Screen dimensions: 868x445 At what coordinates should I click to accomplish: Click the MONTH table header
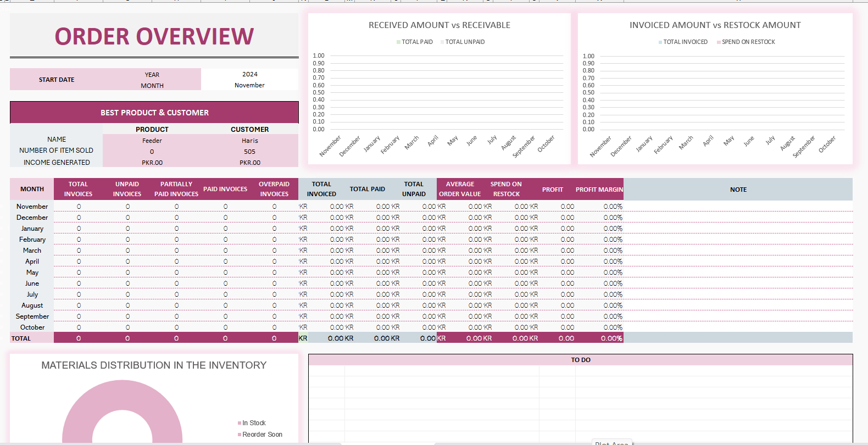[x=32, y=189]
